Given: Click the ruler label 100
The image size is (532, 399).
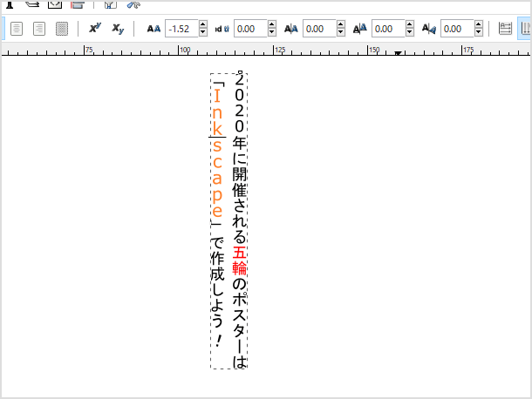Looking at the screenshot, I should pos(185,50).
